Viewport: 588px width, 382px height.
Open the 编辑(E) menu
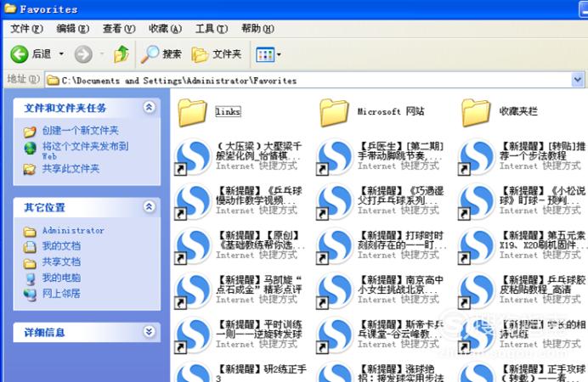point(73,29)
